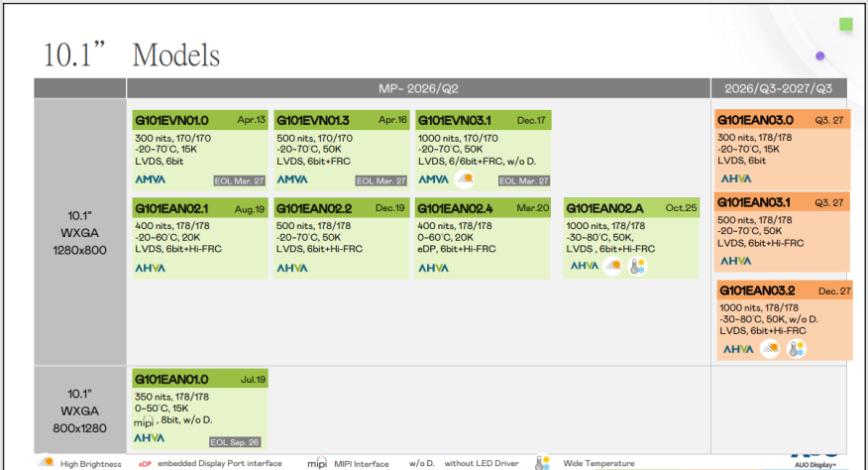Click the EOL Mar. 27 badge in G101EVN03.1
The height and width of the screenshot is (470, 868).
click(x=524, y=180)
